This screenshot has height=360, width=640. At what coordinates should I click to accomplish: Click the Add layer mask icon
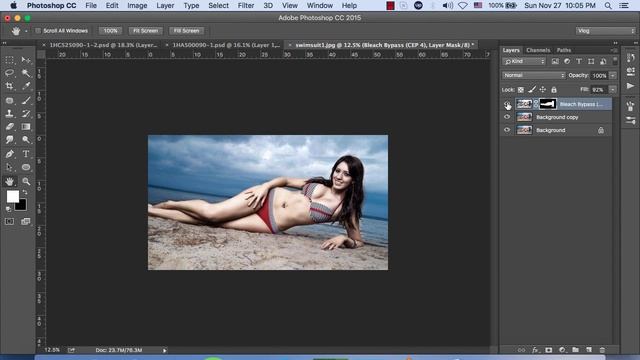(549, 350)
